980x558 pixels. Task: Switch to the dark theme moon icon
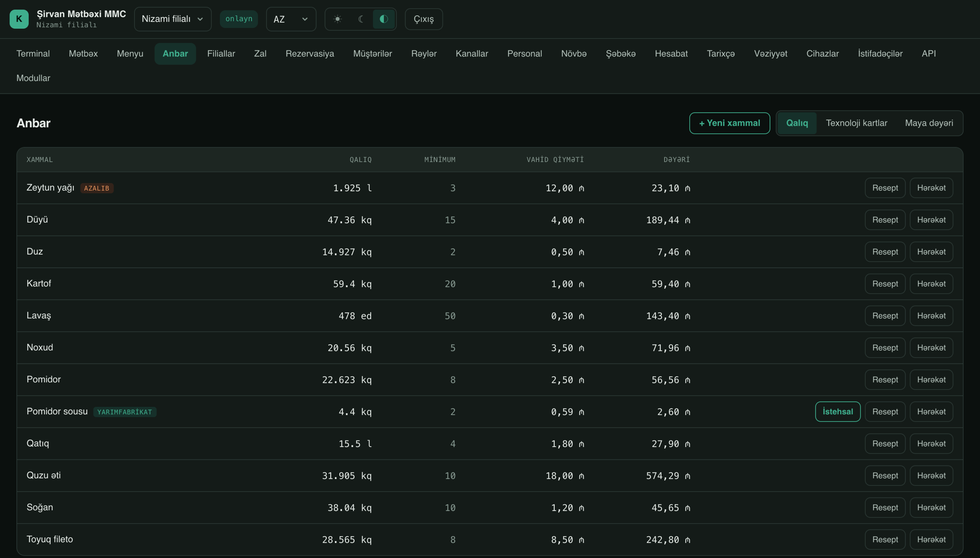[360, 19]
